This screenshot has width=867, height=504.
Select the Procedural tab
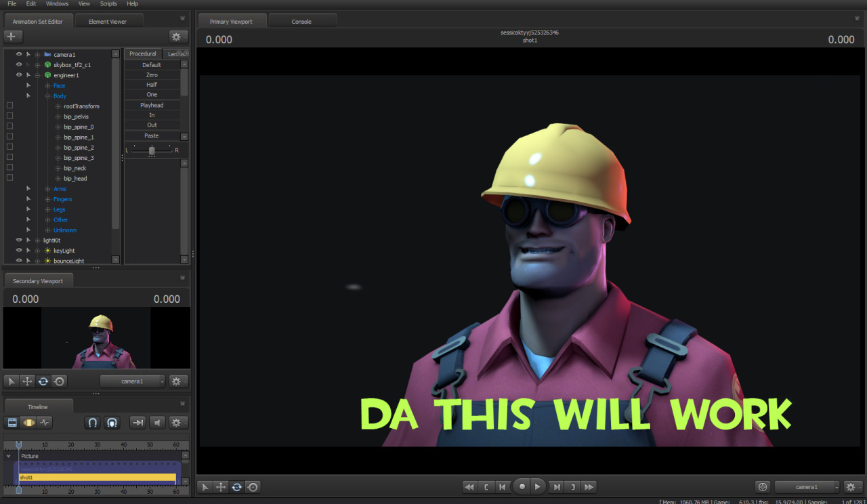pyautogui.click(x=143, y=54)
